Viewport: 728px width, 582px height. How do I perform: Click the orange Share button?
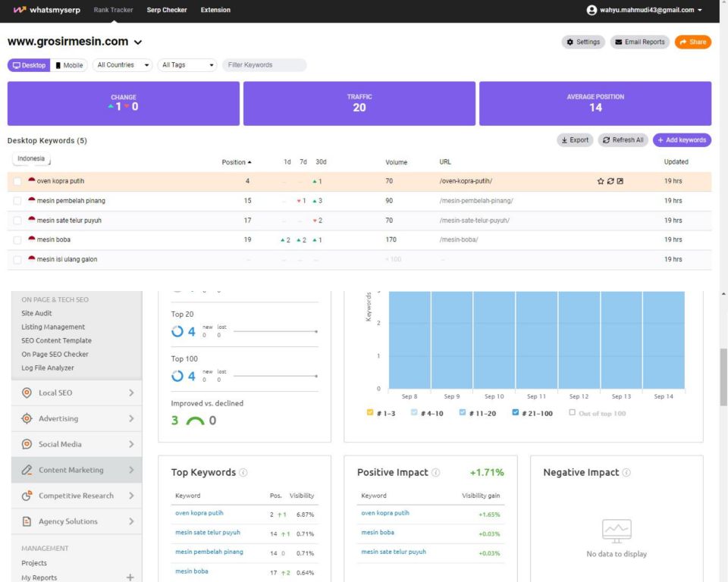click(x=692, y=42)
